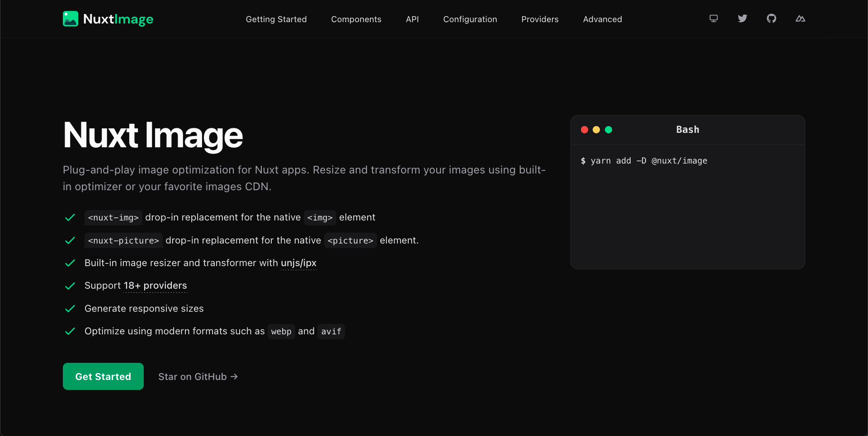Click the yarn add command text

pyautogui.click(x=644, y=161)
